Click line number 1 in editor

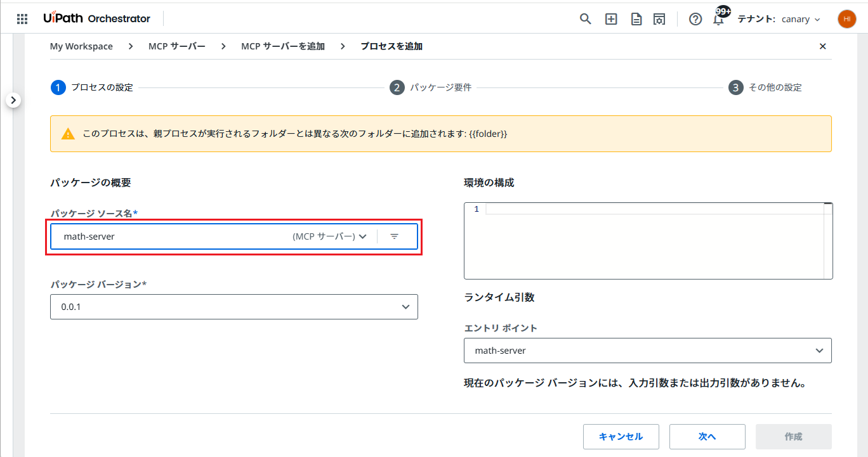click(477, 209)
